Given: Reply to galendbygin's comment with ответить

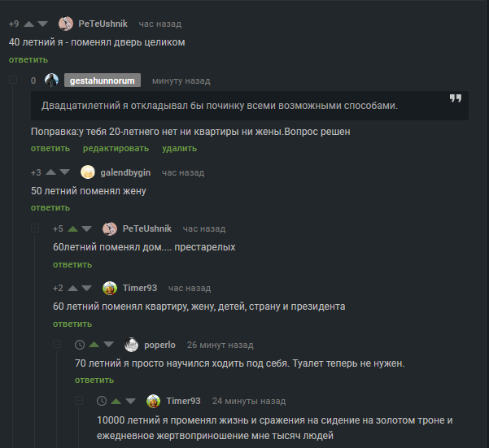Looking at the screenshot, I should coord(50,208).
